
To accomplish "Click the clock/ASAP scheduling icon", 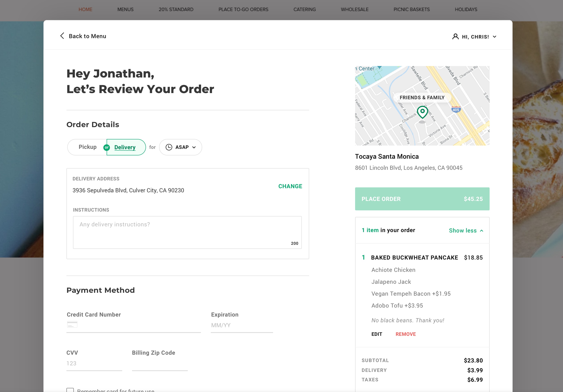I will pos(169,147).
